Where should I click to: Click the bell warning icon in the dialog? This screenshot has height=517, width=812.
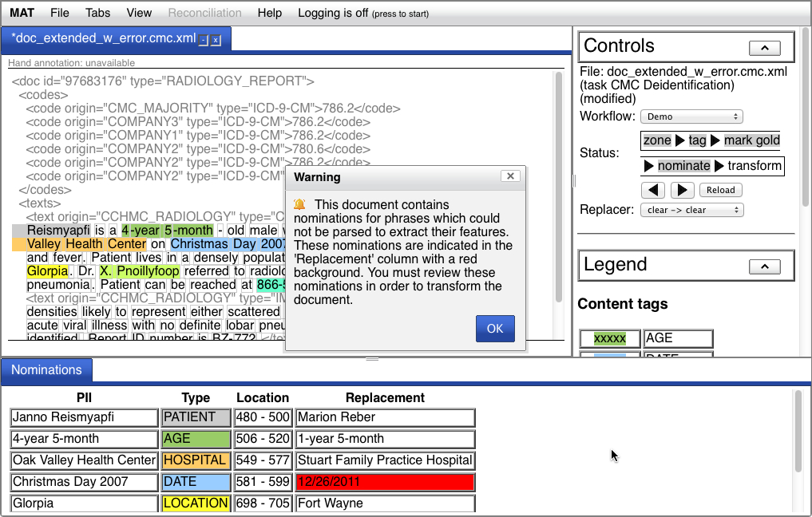299,205
